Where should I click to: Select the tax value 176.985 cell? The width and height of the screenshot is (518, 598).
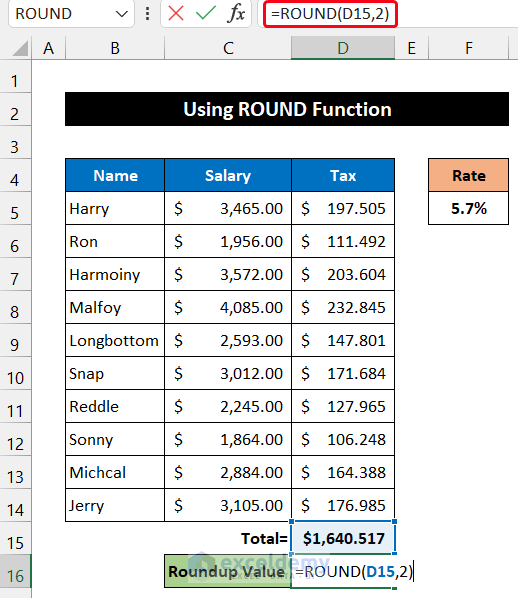[343, 505]
